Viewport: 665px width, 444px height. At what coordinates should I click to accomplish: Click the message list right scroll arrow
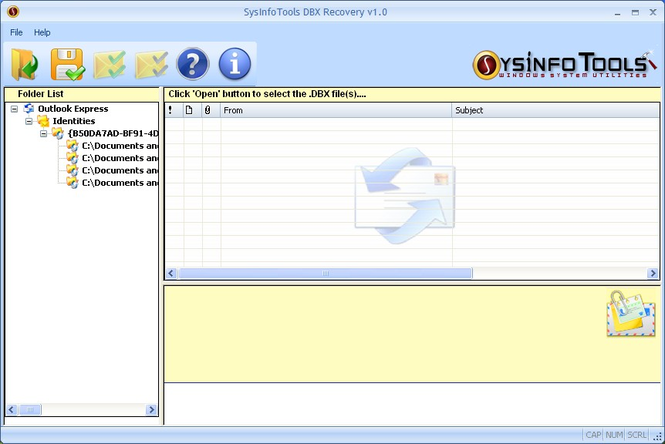[x=653, y=273]
